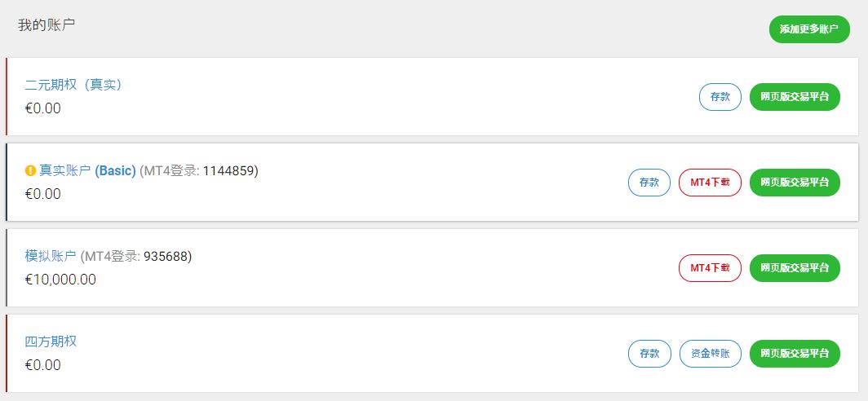
Task: Click MT4下載 for the 真实账户 row
Action: point(710,183)
